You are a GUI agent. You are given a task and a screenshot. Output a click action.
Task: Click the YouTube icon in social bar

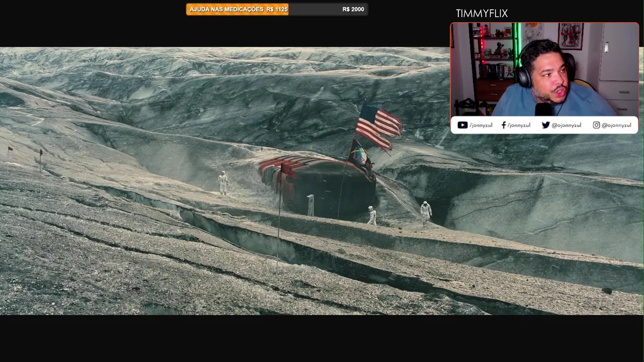pyautogui.click(x=462, y=125)
